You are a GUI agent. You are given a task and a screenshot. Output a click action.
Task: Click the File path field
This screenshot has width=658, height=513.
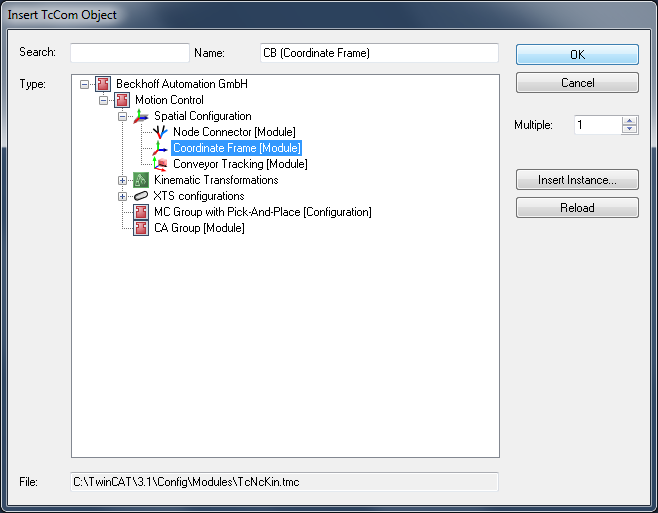[285, 482]
